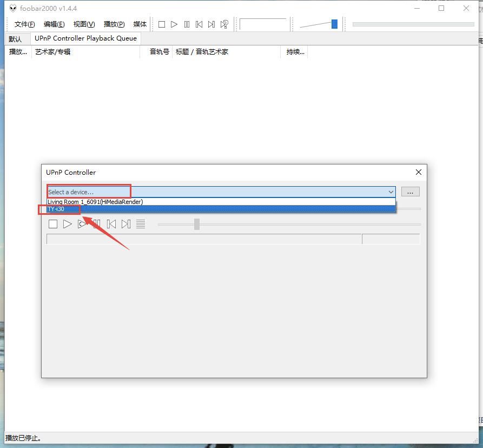Close the UPnP Controller dialog
Viewport: 483px width, 448px height.
pos(418,172)
